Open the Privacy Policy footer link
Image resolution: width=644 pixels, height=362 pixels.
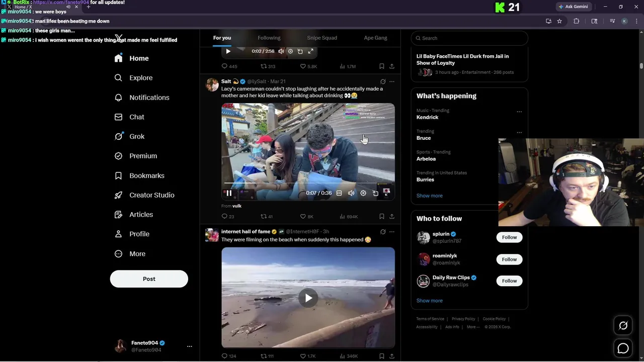click(x=463, y=319)
